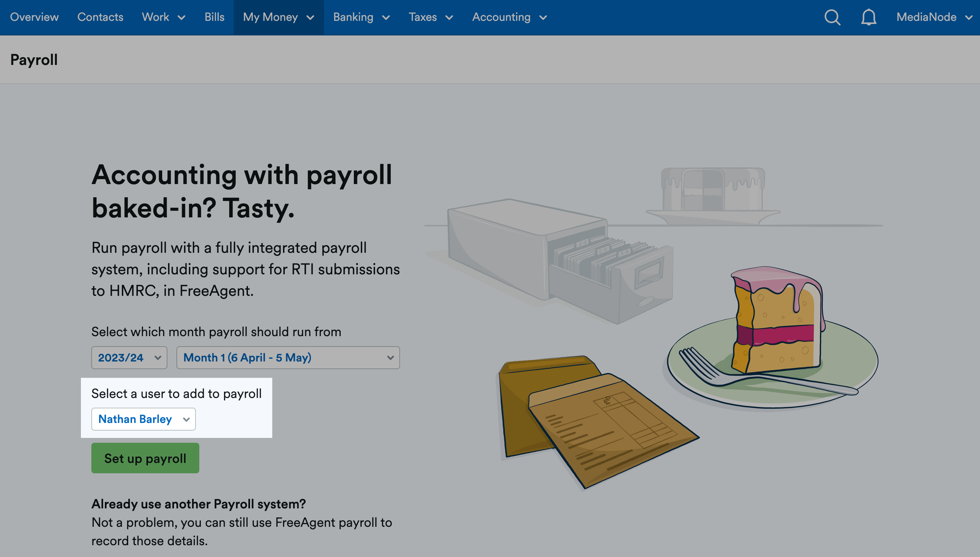Expand the Banking menu

pyautogui.click(x=362, y=17)
